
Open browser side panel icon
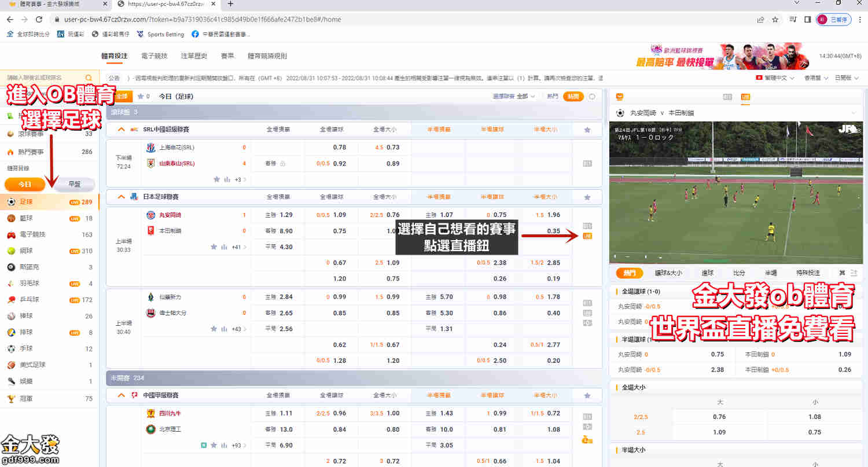(807, 19)
